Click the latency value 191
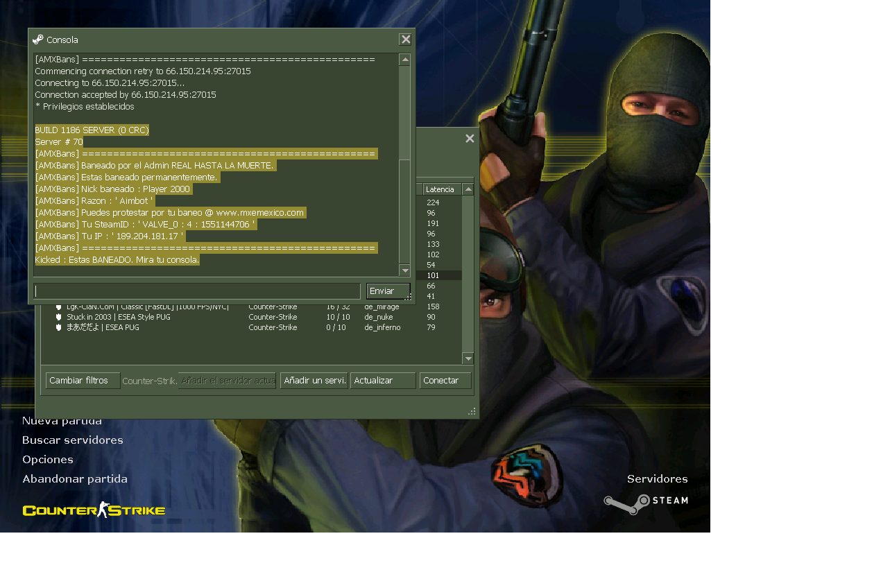890x588 pixels. point(433,223)
